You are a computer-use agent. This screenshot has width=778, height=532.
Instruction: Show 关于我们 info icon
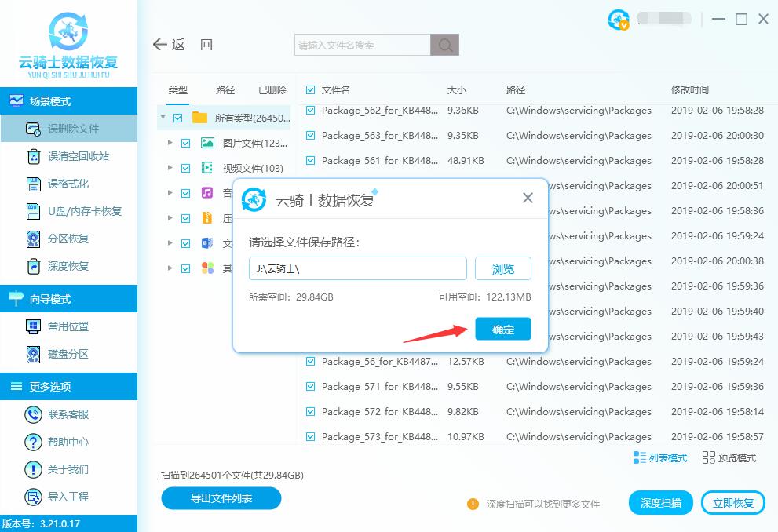pyautogui.click(x=33, y=469)
